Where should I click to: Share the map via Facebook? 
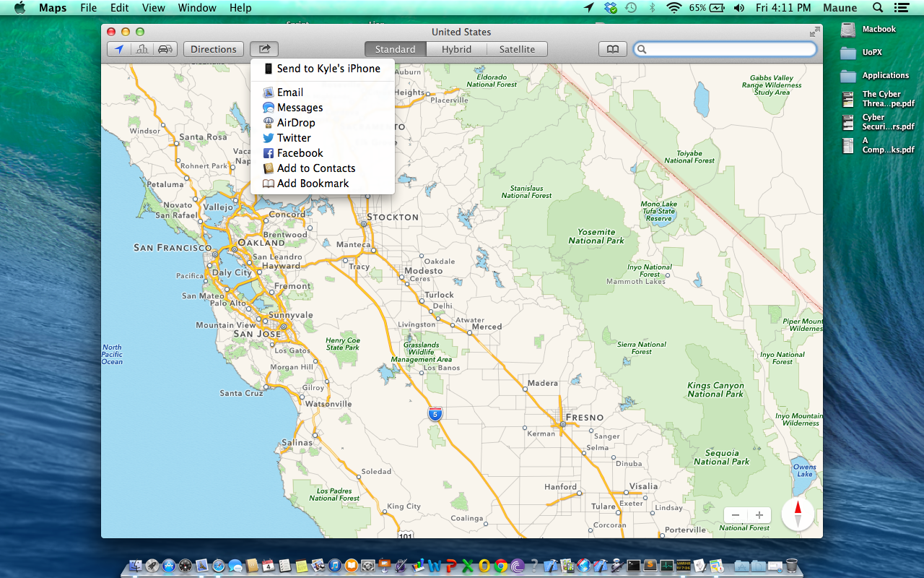coord(323,153)
